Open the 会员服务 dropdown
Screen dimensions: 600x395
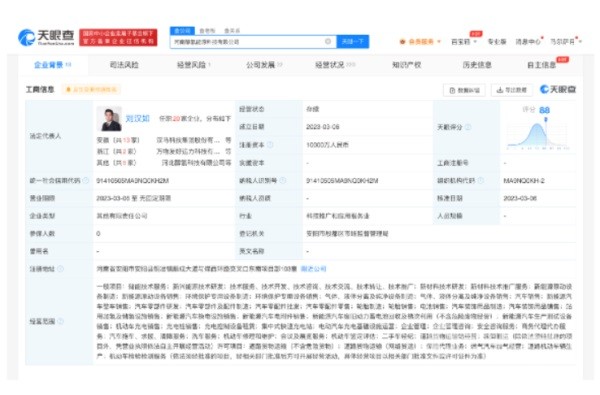[x=421, y=41]
